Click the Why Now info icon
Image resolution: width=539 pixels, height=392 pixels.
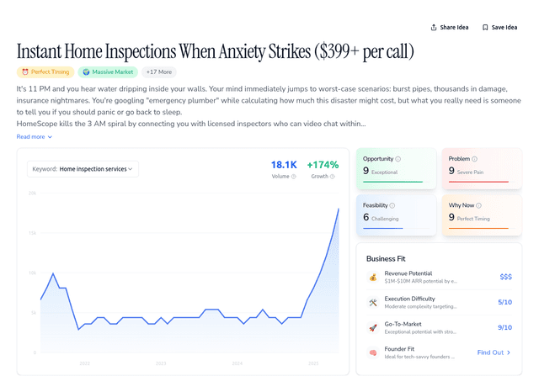[x=478, y=205]
